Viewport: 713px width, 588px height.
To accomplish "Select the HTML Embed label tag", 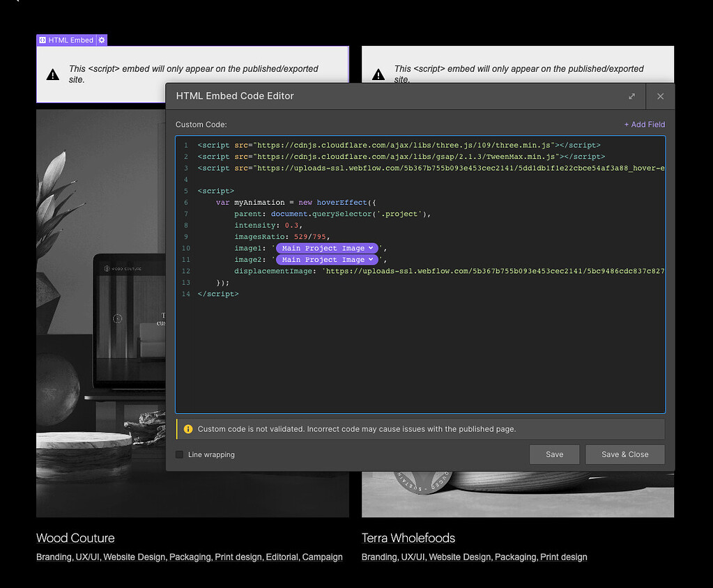I will pyautogui.click(x=70, y=40).
